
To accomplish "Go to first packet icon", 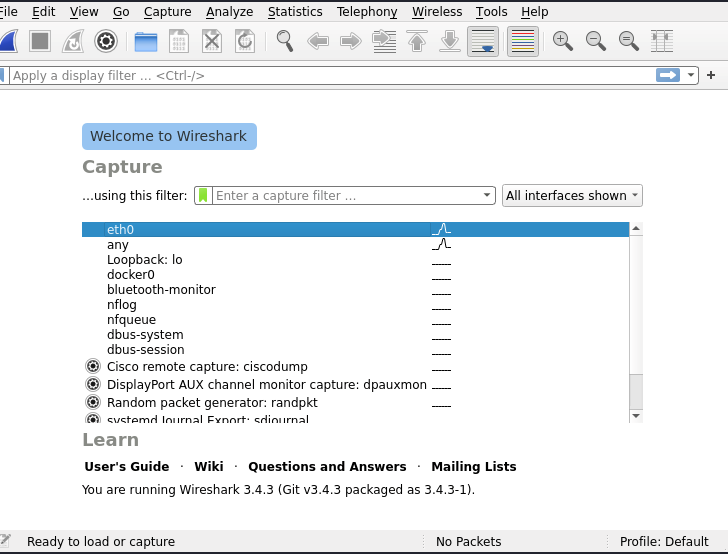I will 417,41.
